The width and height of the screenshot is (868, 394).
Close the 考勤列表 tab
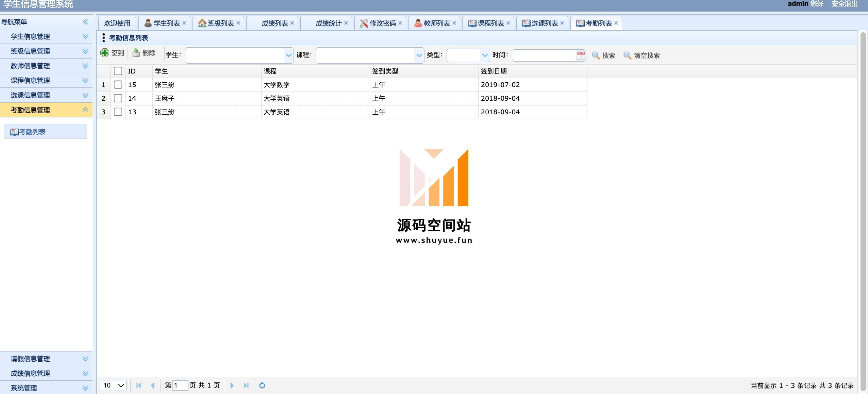(x=616, y=23)
